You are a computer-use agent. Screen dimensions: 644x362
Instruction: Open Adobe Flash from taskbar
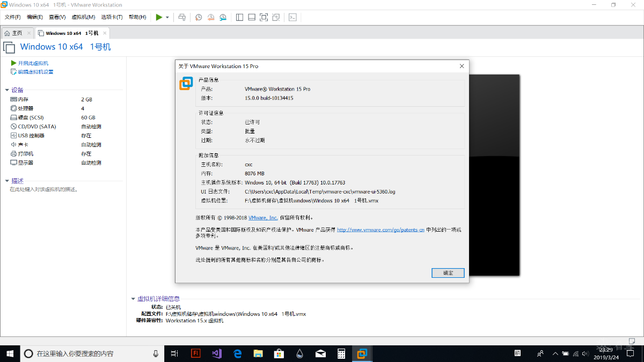click(196, 353)
